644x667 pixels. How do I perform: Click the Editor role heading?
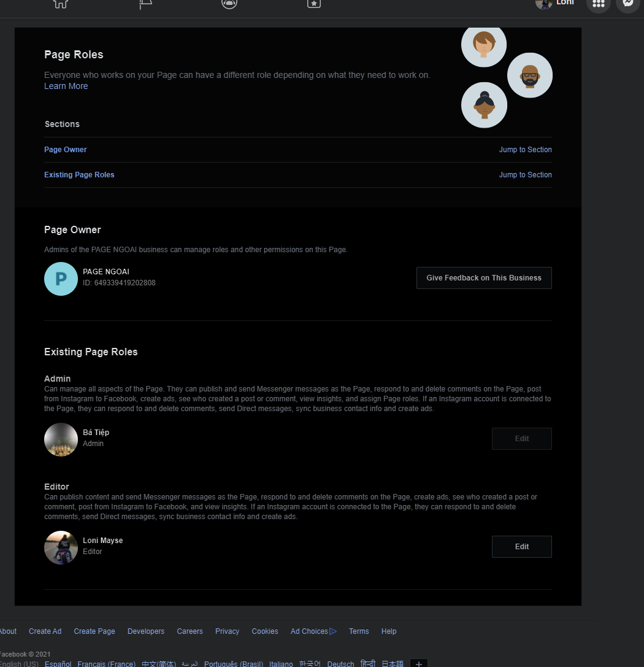56,487
